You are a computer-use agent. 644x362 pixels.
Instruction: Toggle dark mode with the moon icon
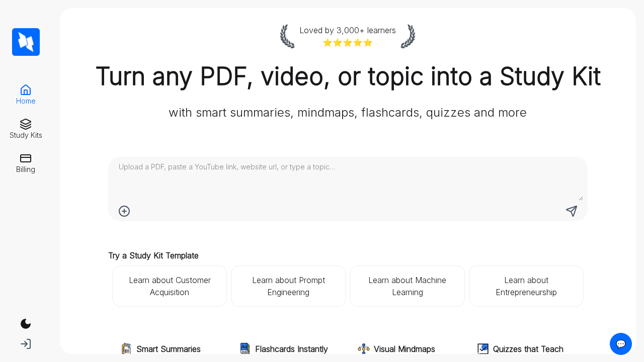25,323
